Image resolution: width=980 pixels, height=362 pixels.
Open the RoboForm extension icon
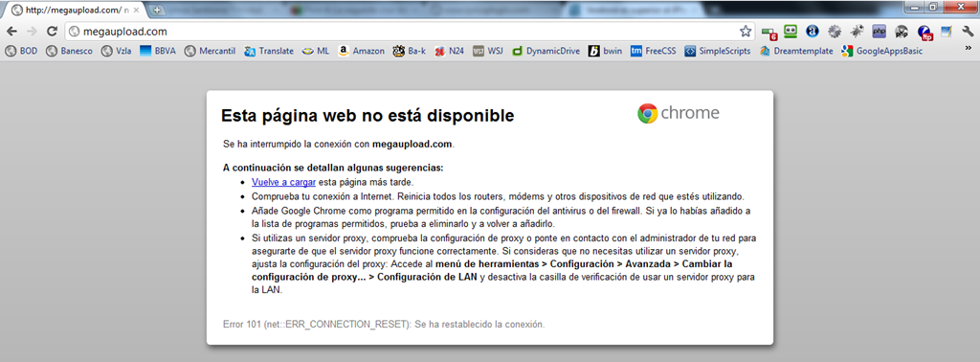click(791, 32)
